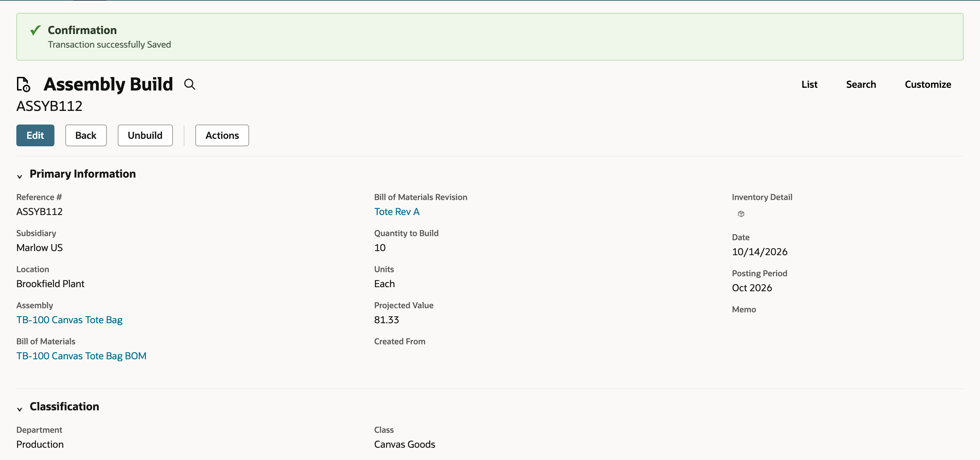Click the Created From field label

[x=399, y=341]
